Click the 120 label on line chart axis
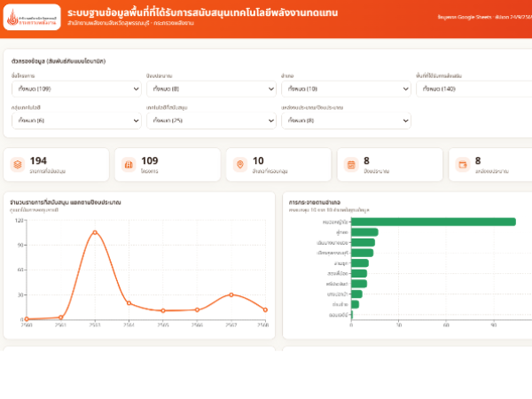 click(x=19, y=221)
